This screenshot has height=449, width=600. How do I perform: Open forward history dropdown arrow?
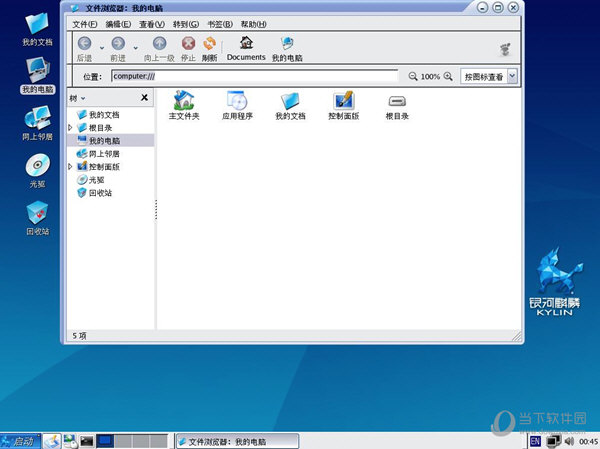tap(135, 48)
